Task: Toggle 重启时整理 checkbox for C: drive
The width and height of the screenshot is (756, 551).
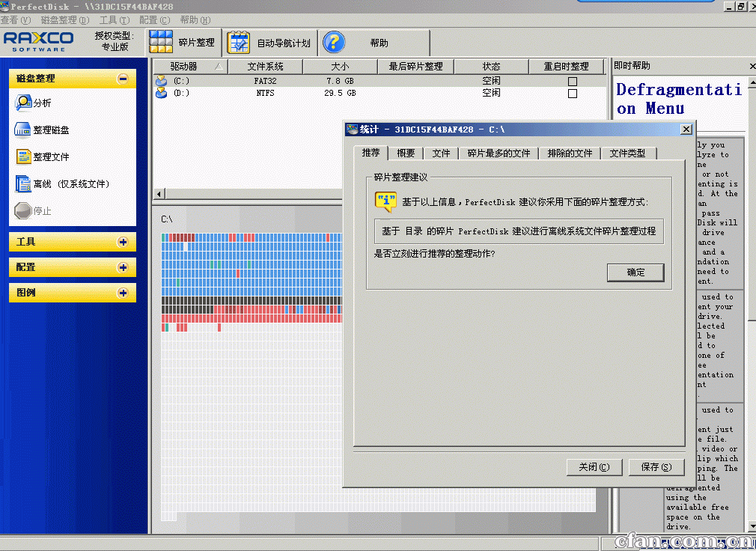Action: [573, 81]
